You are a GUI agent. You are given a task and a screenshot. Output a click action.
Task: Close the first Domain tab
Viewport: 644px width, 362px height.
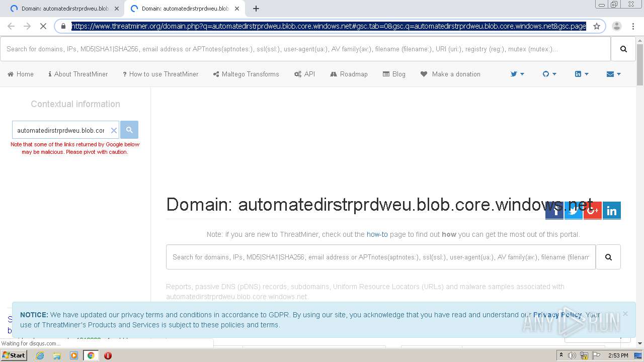116,9
